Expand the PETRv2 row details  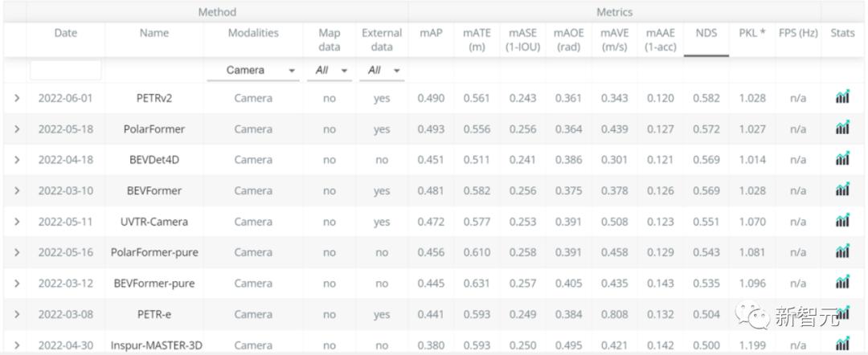pos(17,98)
